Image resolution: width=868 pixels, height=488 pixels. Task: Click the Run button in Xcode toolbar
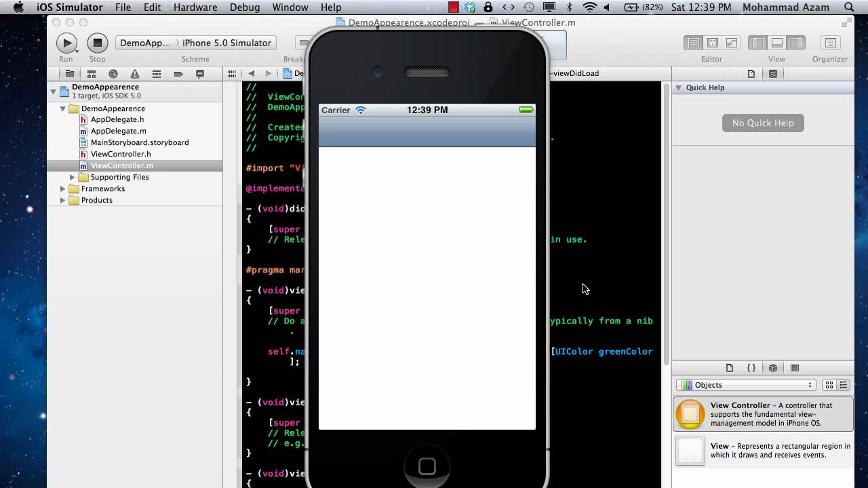[x=66, y=43]
